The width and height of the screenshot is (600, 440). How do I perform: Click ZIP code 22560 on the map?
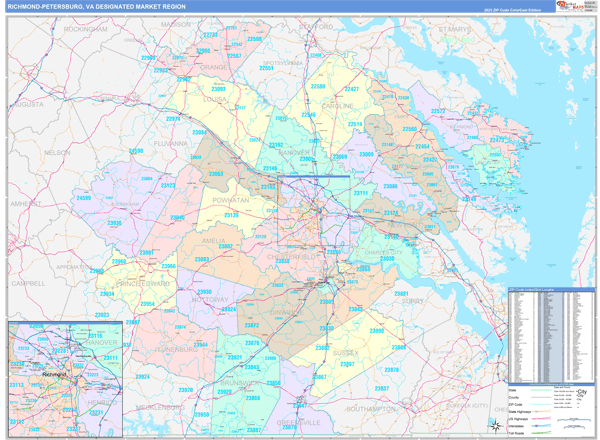pyautogui.click(x=409, y=129)
